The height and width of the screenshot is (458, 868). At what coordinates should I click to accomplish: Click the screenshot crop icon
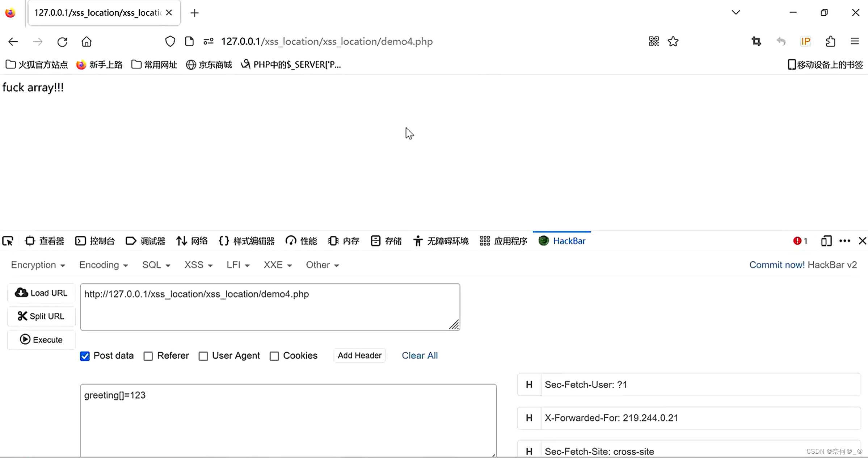(756, 42)
